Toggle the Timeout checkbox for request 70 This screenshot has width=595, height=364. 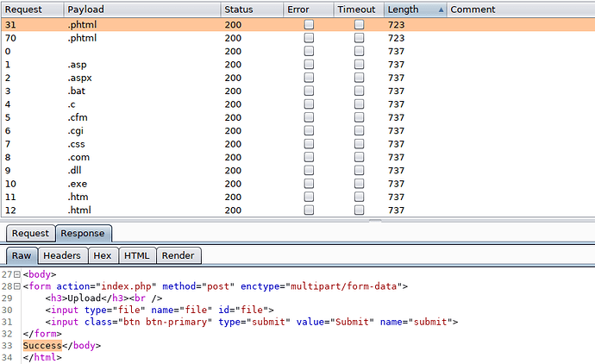point(359,38)
